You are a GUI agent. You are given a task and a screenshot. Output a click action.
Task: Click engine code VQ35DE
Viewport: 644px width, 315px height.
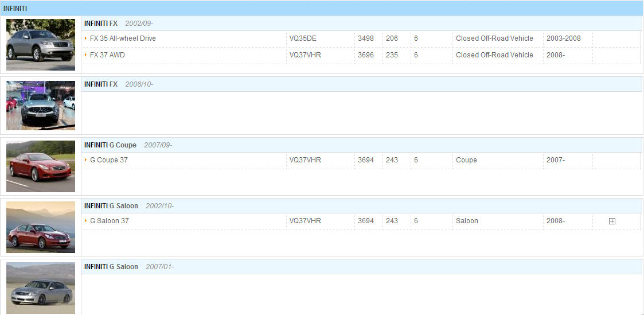tap(303, 38)
